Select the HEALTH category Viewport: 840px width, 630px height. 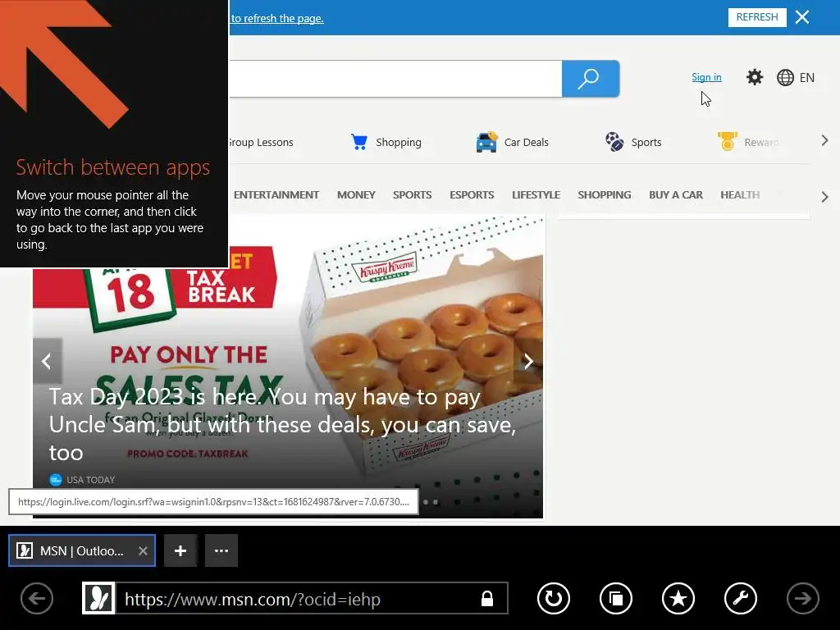click(740, 195)
